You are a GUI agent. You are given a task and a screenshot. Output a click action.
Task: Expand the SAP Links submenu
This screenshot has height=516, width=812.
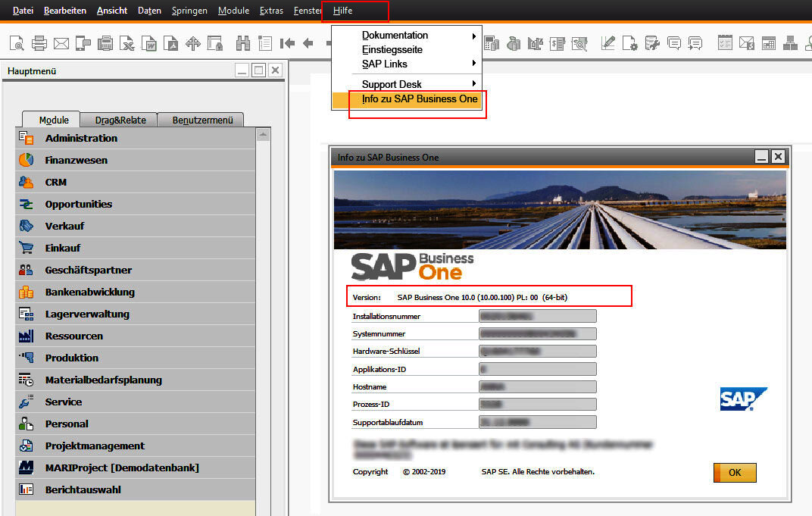pos(384,64)
